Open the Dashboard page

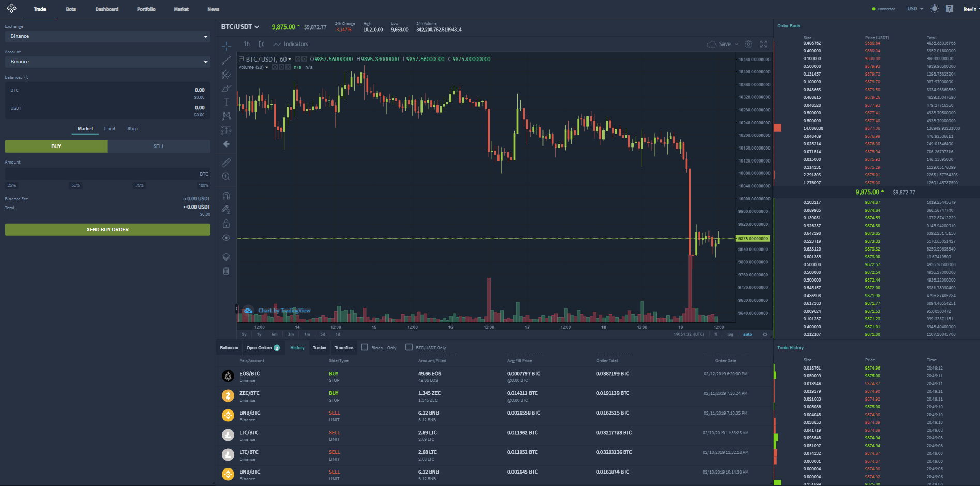coord(107,9)
